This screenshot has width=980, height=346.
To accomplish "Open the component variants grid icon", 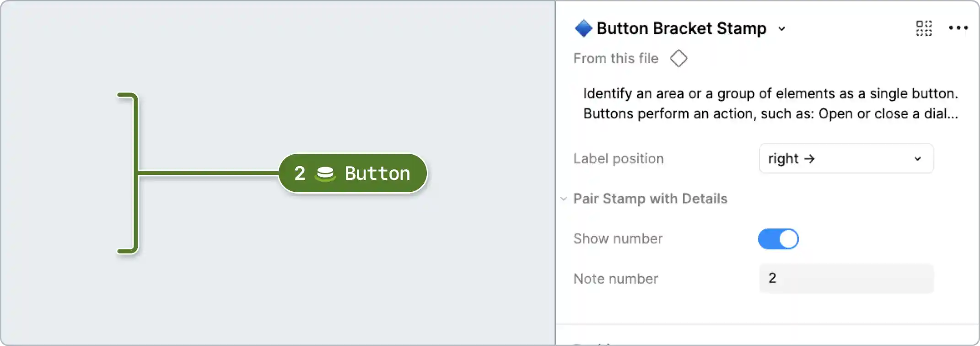I will (x=924, y=28).
